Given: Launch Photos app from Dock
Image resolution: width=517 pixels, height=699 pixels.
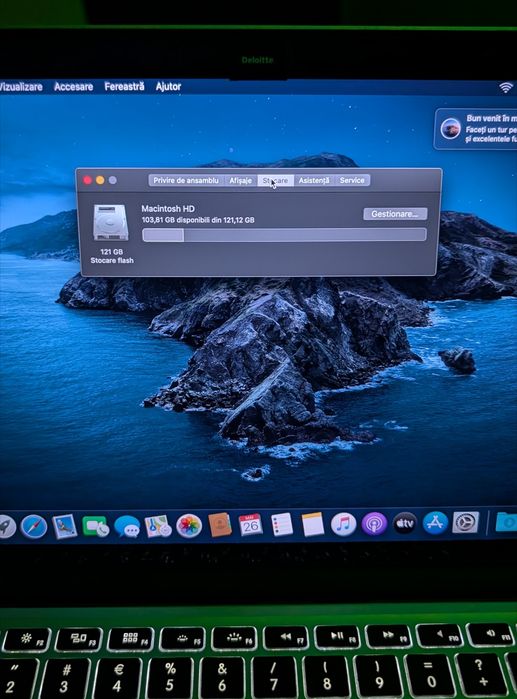Looking at the screenshot, I should coord(189,526).
